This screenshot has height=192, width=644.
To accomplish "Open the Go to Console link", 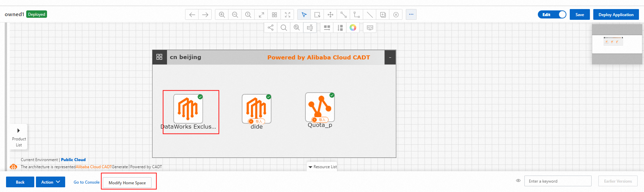I will click(87, 182).
